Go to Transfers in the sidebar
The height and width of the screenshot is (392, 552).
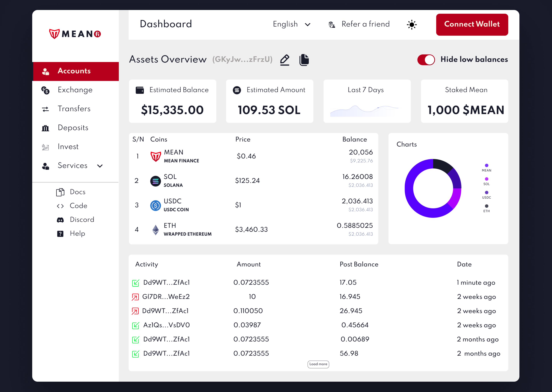(74, 109)
